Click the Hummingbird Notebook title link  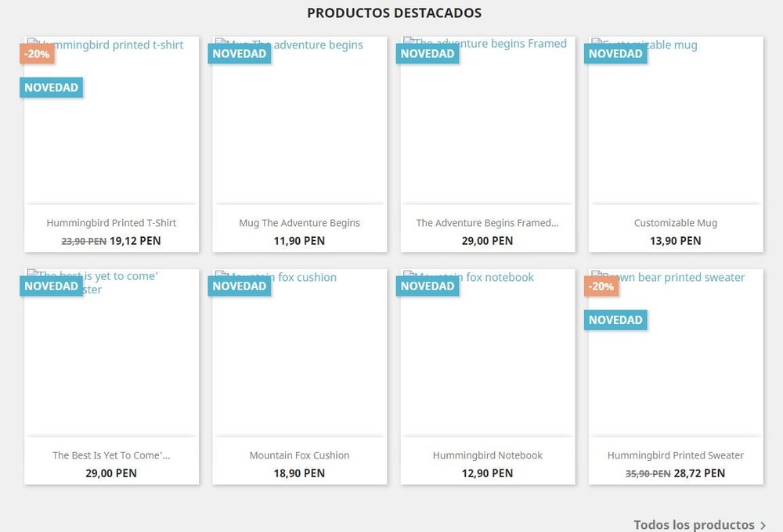click(x=487, y=455)
